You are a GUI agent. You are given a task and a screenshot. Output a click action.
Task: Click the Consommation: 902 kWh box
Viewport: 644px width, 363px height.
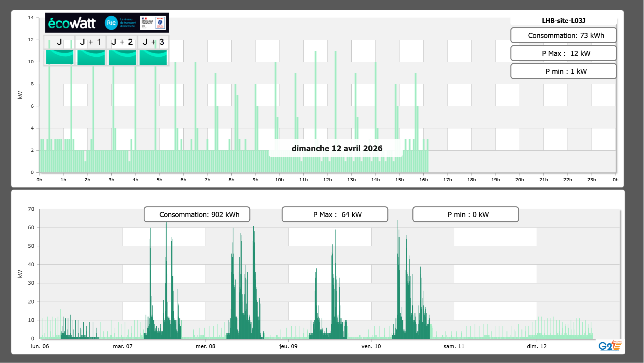coord(197,214)
